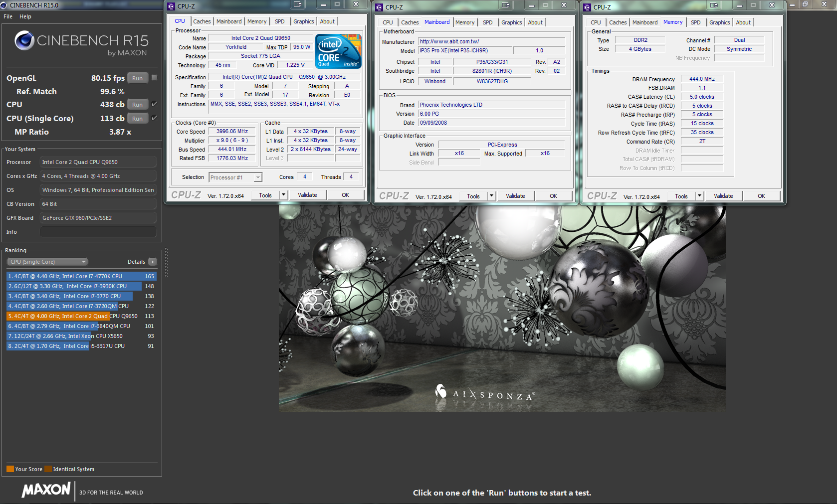This screenshot has width=837, height=504.
Task: Click Tools button in the Memory CPU-Z window
Action: click(681, 196)
